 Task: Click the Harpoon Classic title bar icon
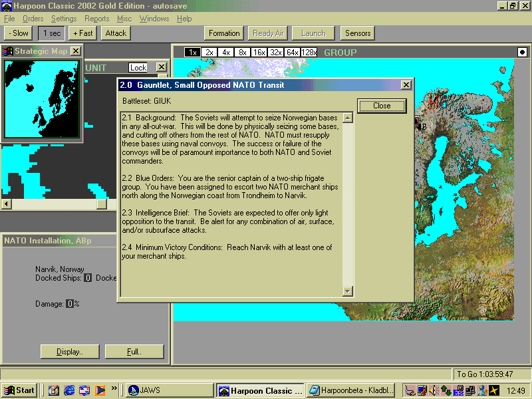click(7, 6)
